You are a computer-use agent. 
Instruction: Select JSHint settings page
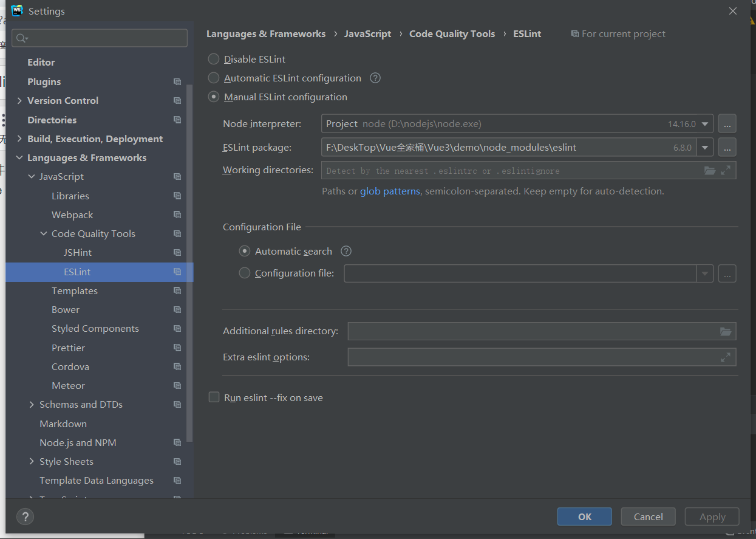[x=78, y=252]
